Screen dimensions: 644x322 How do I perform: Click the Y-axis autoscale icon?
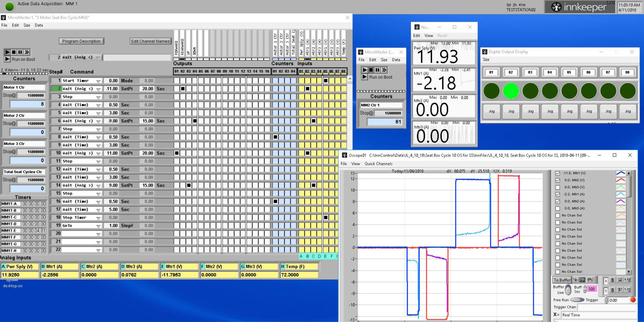click(620, 290)
